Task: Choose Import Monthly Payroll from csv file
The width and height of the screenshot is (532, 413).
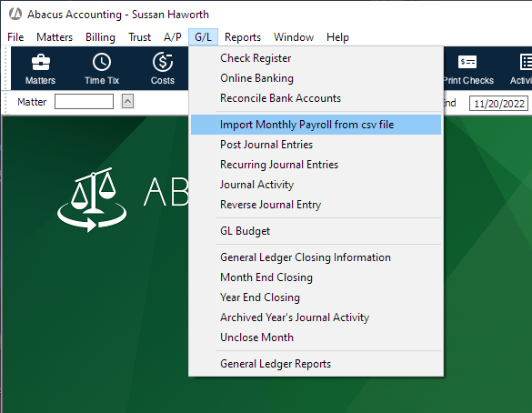Action: tap(316, 125)
